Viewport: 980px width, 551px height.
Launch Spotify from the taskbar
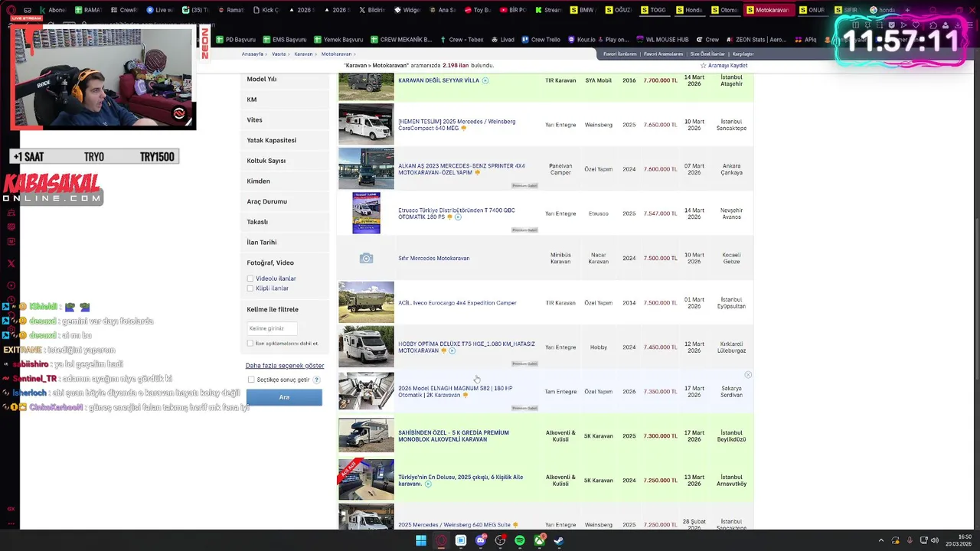click(x=520, y=541)
